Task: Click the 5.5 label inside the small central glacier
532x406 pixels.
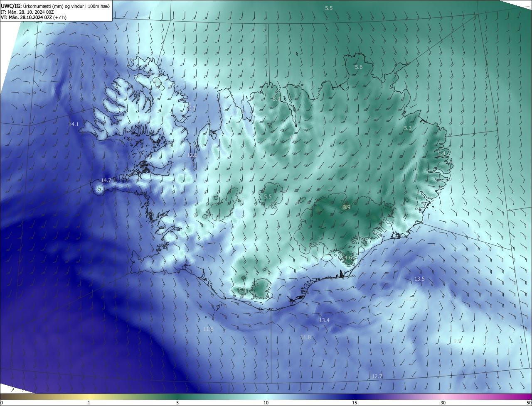Action: tap(268, 196)
